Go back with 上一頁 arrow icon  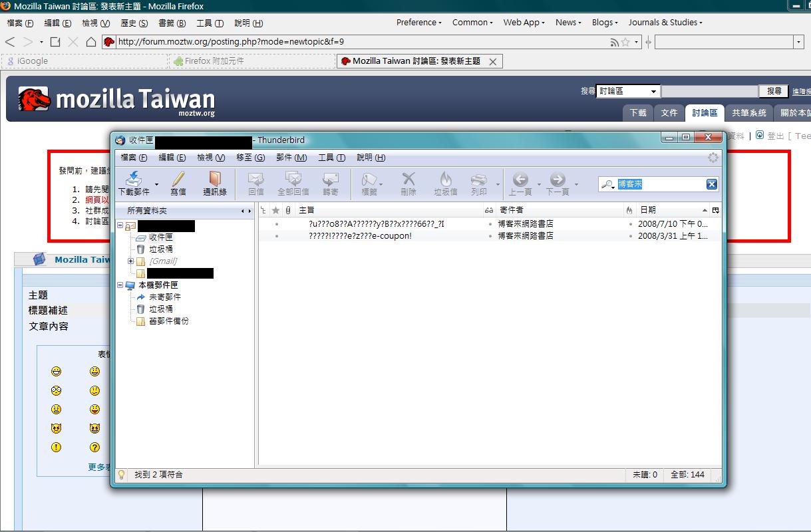point(520,179)
